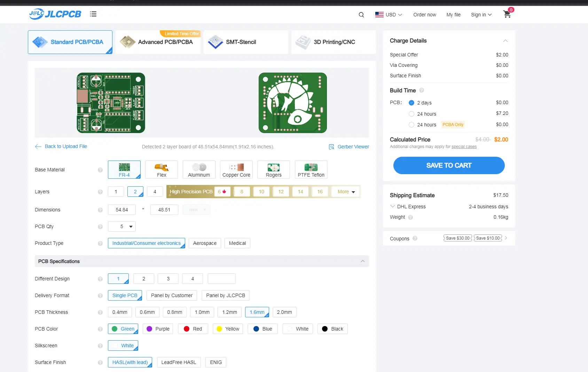Screen dimensions: 588x372
Task: Select the 24 hours $7.20 build time
Action: tap(411, 114)
